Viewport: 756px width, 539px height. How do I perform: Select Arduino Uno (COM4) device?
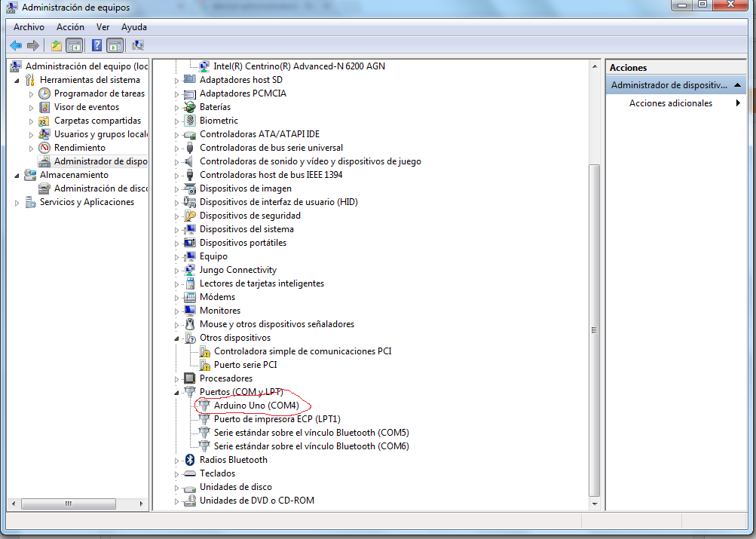click(256, 406)
